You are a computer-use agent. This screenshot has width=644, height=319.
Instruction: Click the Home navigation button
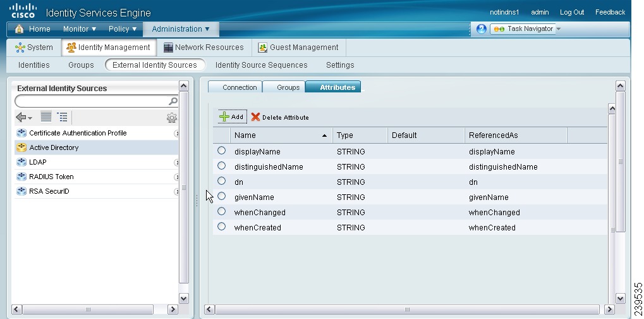click(x=33, y=29)
